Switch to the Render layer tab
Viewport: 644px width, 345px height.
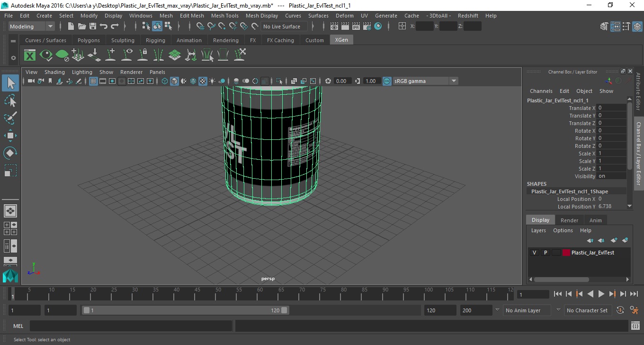[x=569, y=220]
